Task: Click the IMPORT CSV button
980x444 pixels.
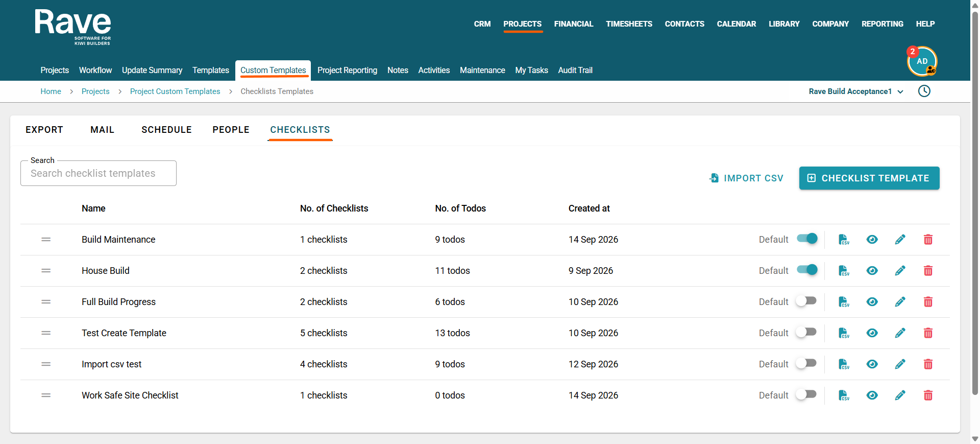Action: [x=746, y=178]
